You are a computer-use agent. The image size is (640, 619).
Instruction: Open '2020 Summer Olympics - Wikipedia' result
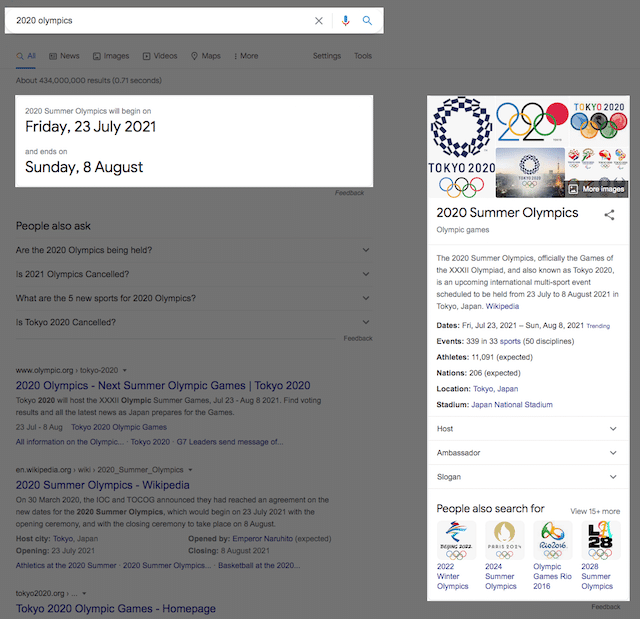click(x=102, y=485)
